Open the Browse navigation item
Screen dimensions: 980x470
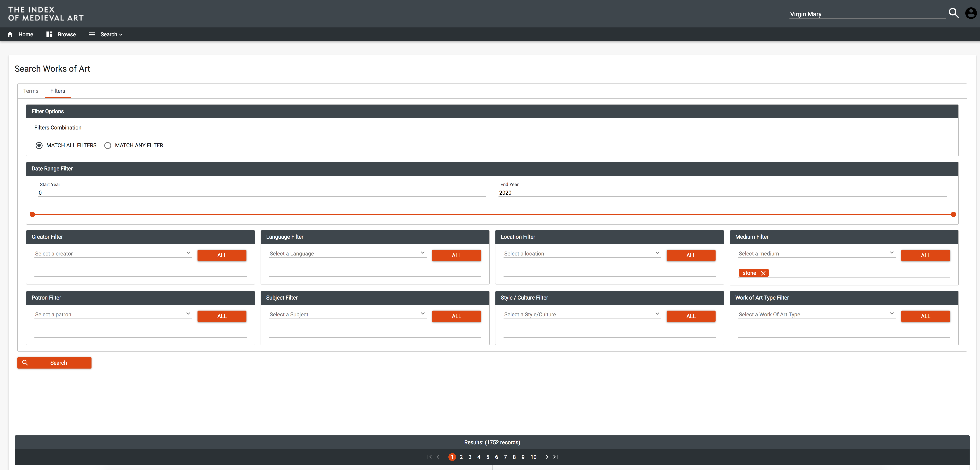tap(67, 35)
